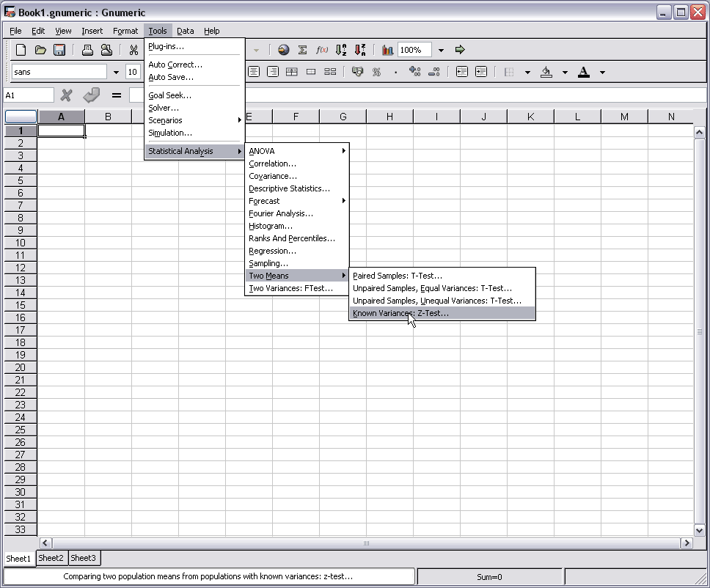Increase the displayed decimals
The height and width of the screenshot is (588, 710).
[416, 71]
